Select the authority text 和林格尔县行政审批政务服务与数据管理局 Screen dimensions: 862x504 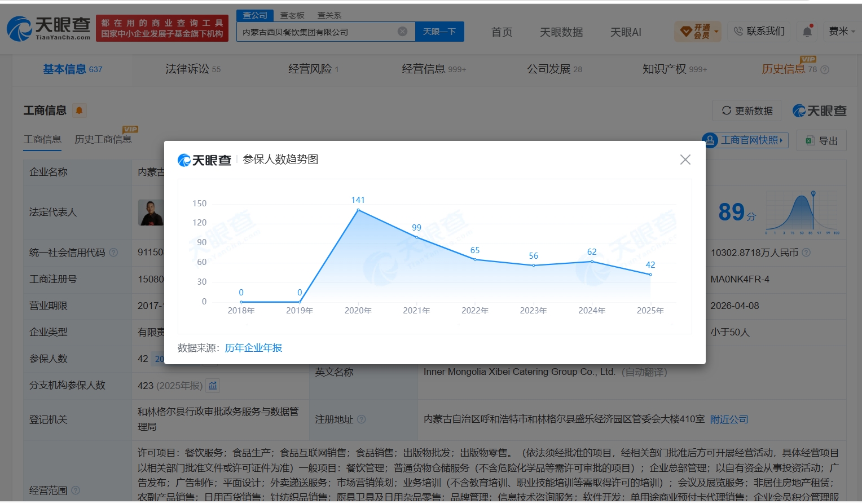(218, 419)
